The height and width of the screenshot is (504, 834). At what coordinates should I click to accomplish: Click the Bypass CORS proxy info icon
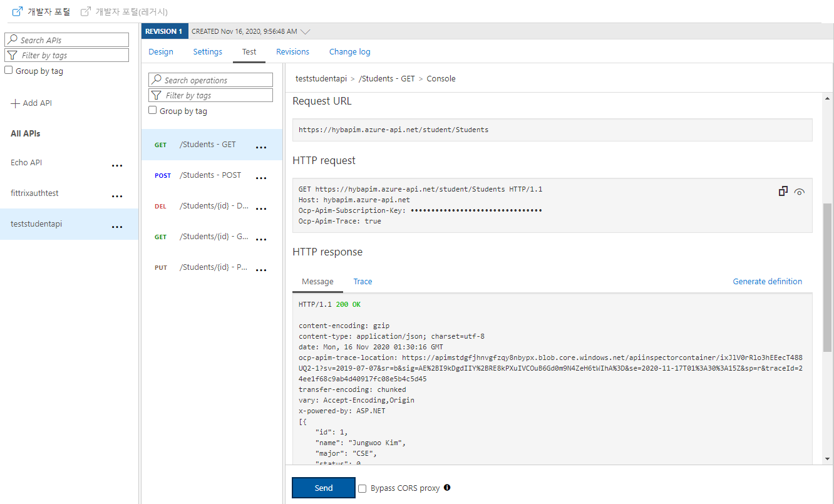coord(447,488)
